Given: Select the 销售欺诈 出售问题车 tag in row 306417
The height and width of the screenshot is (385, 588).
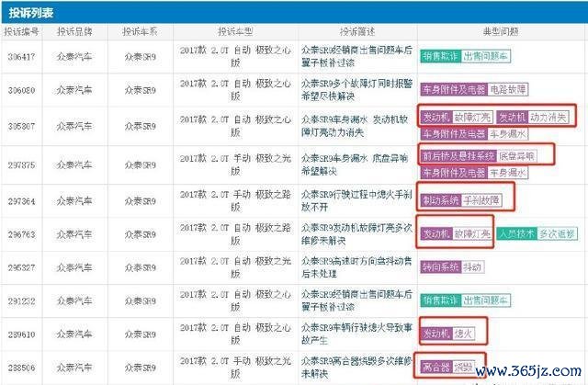Looking at the screenshot, I should 465,57.
